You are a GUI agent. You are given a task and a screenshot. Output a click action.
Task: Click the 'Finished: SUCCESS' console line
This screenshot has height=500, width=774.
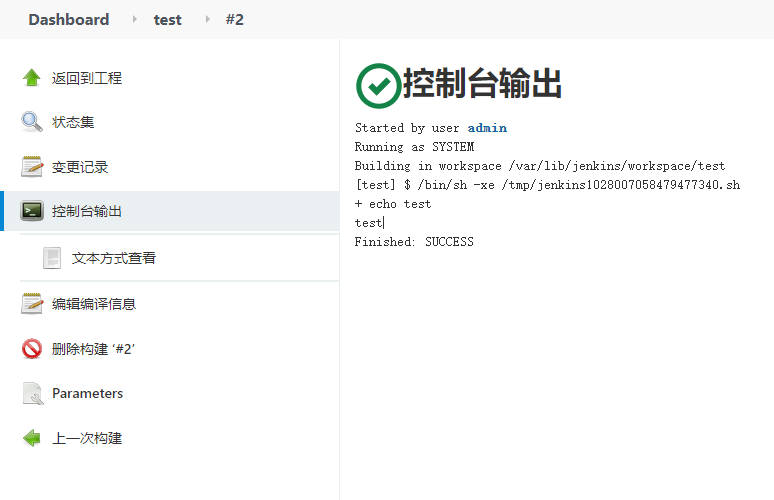pyautogui.click(x=414, y=242)
